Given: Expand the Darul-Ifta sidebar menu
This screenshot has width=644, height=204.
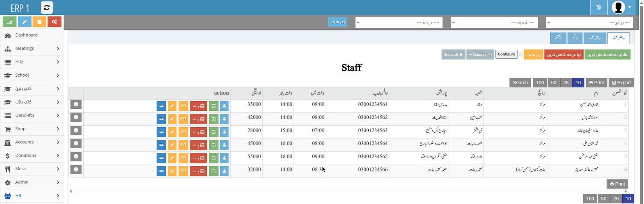Looking at the screenshot, I should point(32,115).
